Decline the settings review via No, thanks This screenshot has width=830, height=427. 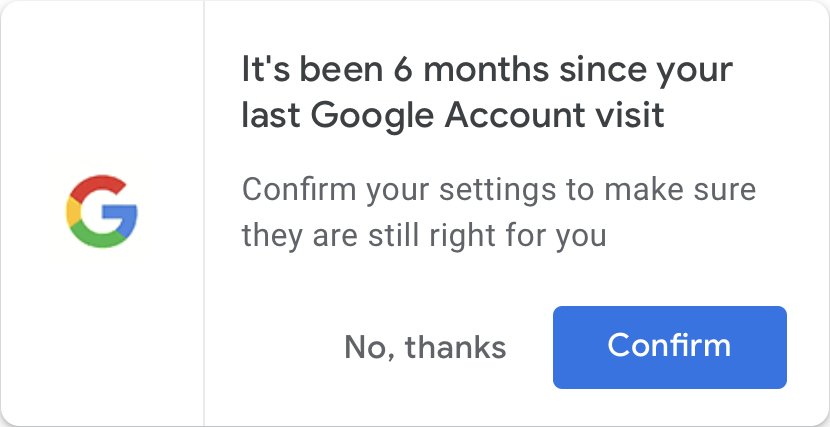[425, 347]
